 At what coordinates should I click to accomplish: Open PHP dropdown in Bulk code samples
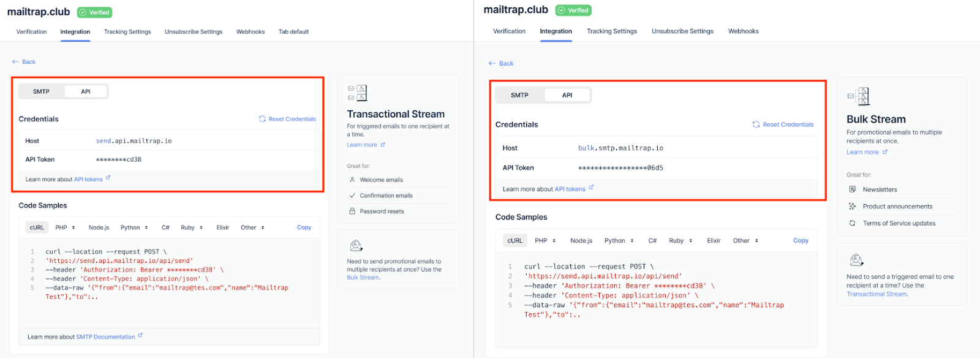(545, 241)
